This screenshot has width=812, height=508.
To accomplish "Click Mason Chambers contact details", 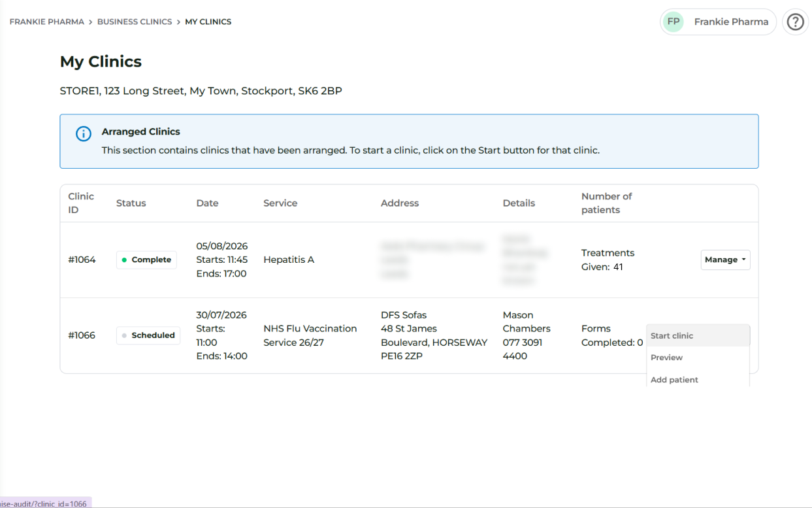I will 527,335.
